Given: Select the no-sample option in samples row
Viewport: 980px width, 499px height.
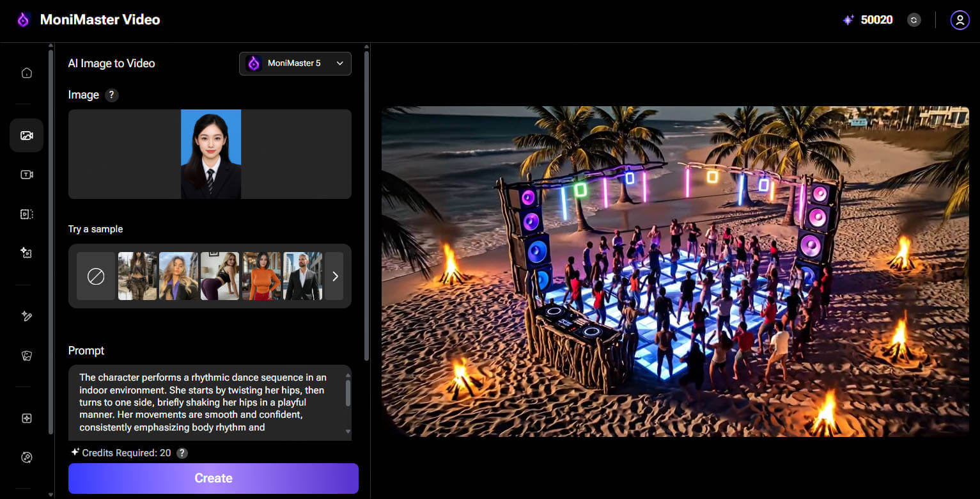Looking at the screenshot, I should [x=96, y=276].
